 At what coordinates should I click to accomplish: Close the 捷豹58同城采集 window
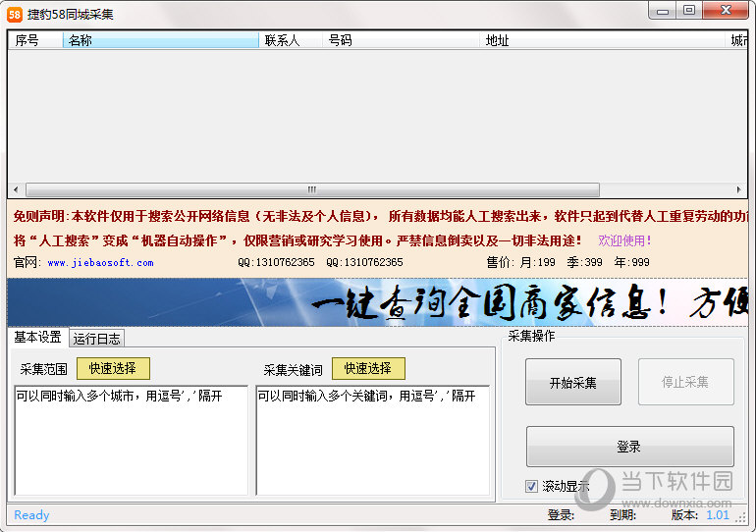click(x=726, y=11)
